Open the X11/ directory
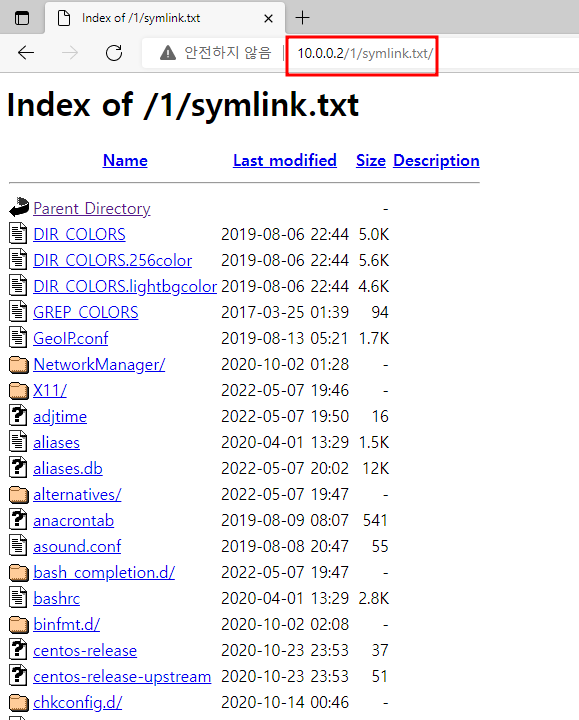Viewport: 579px width, 720px height. click(50, 390)
